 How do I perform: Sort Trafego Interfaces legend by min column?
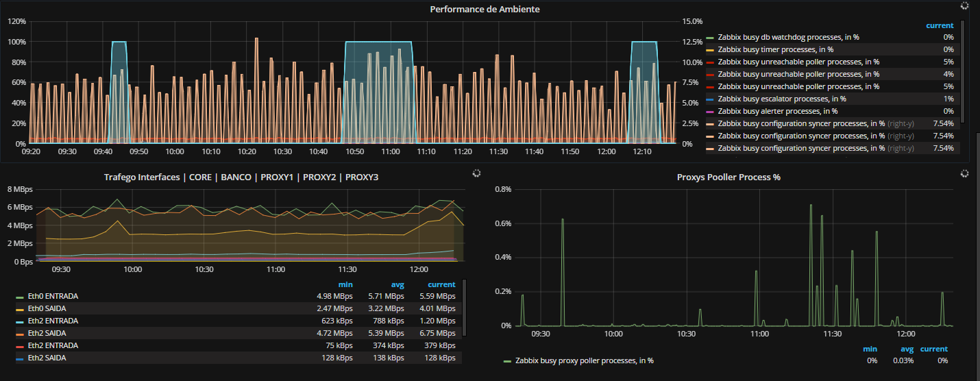(345, 284)
